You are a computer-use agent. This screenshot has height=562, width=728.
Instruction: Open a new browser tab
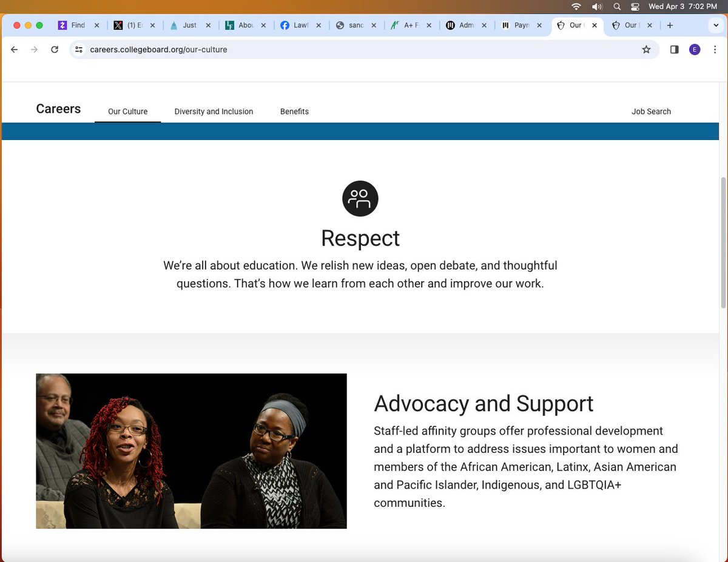pos(670,25)
